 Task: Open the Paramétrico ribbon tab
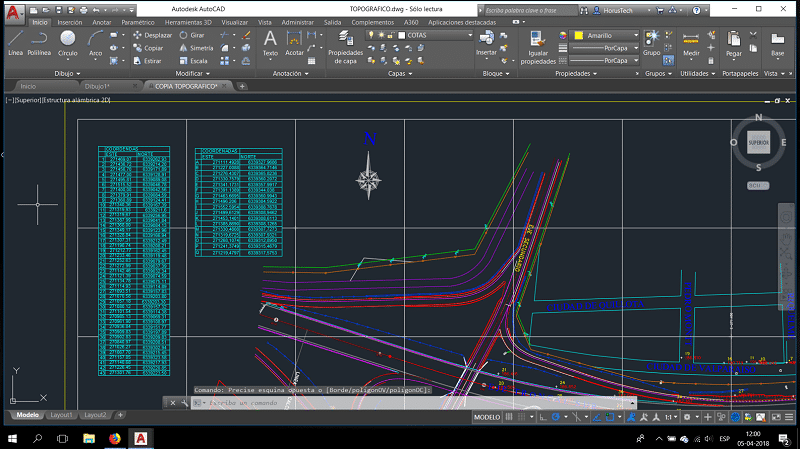click(x=138, y=22)
